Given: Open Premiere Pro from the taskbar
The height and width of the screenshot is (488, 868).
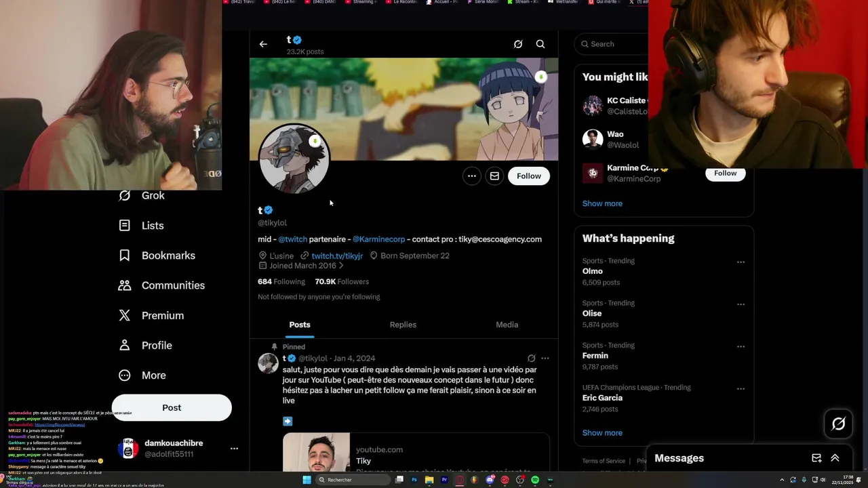Looking at the screenshot, I should [x=444, y=480].
